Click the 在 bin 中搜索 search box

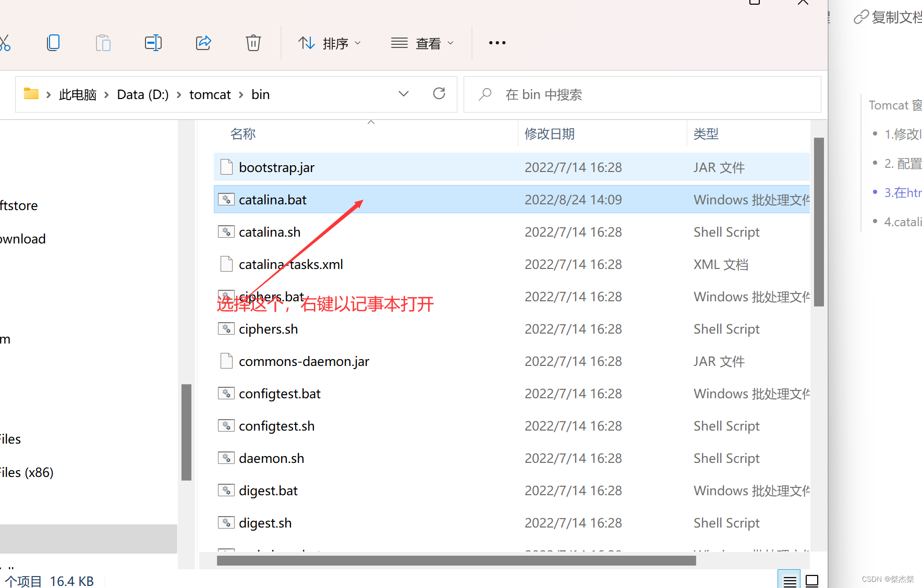pos(642,94)
